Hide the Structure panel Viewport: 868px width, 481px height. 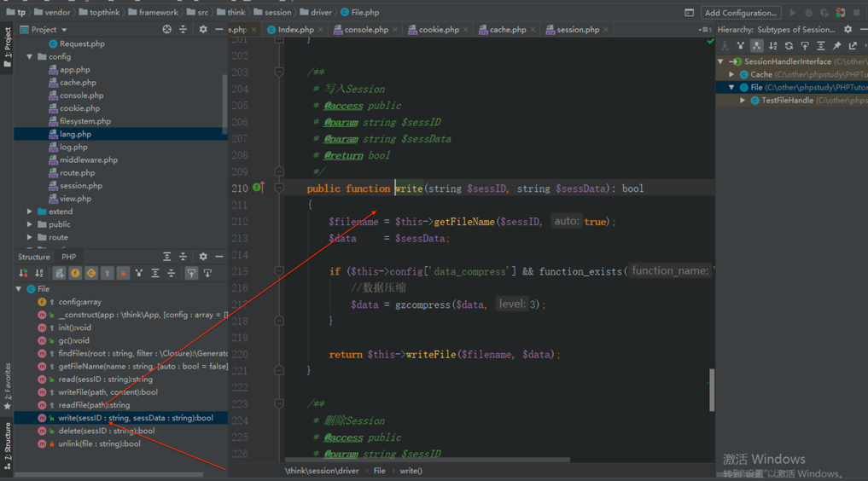219,257
